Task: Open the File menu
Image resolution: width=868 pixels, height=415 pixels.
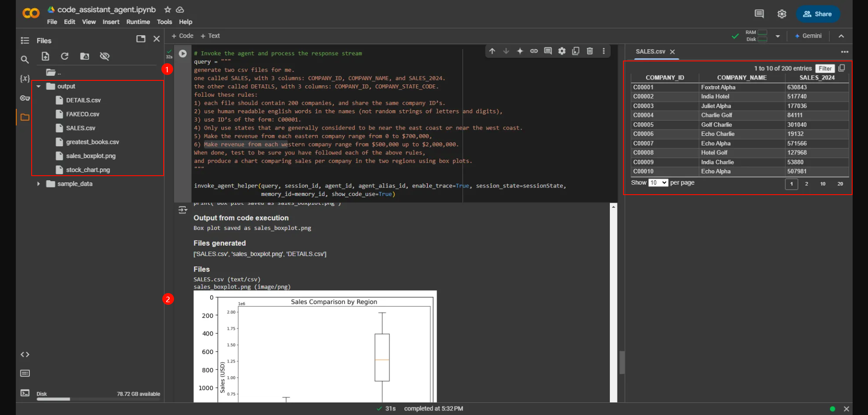Action: (52, 22)
